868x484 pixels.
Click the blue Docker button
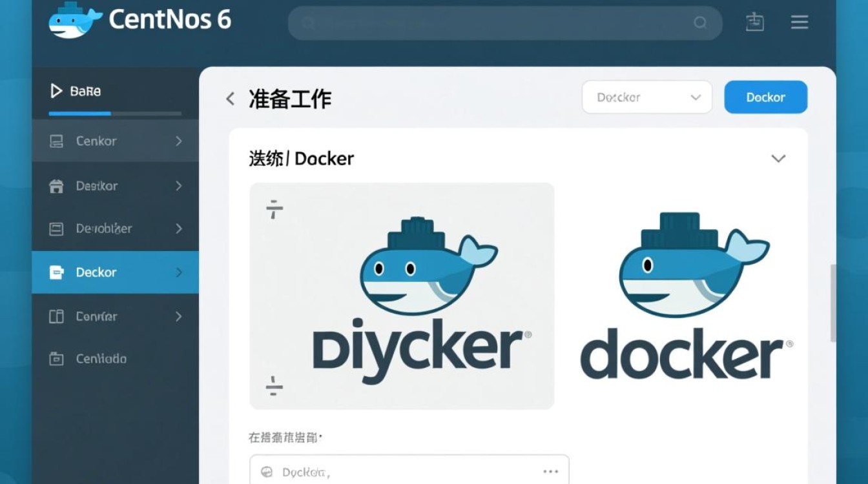pos(766,97)
